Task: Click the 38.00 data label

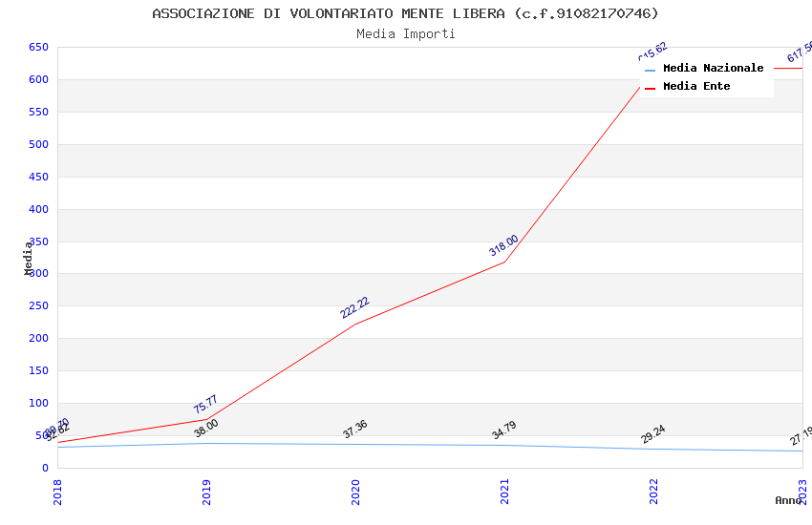Action: (206, 429)
